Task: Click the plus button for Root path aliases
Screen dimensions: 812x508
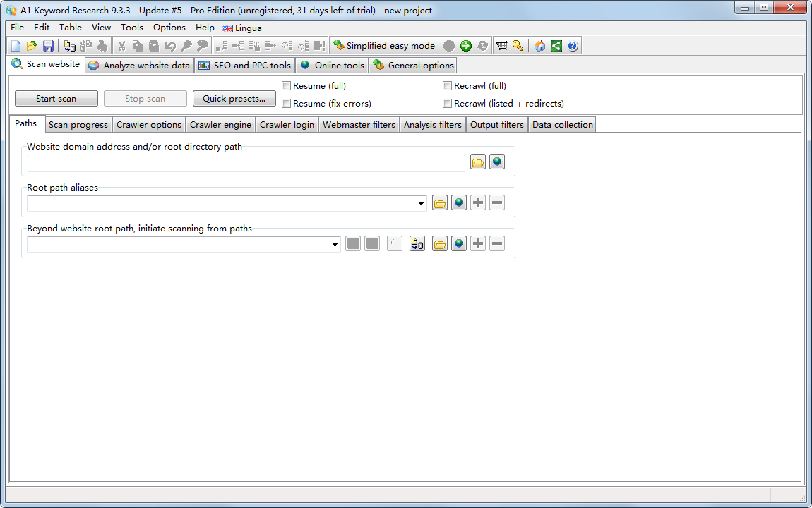Action: point(478,203)
